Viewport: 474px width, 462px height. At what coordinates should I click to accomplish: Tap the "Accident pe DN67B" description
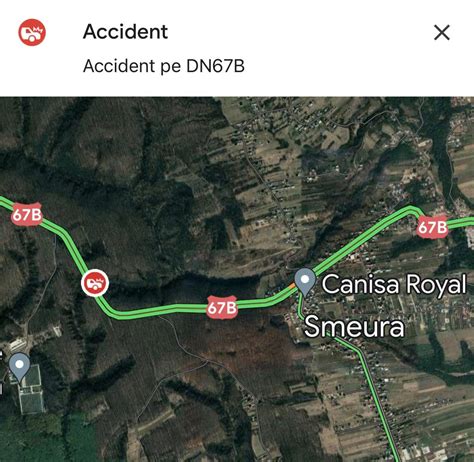(164, 66)
